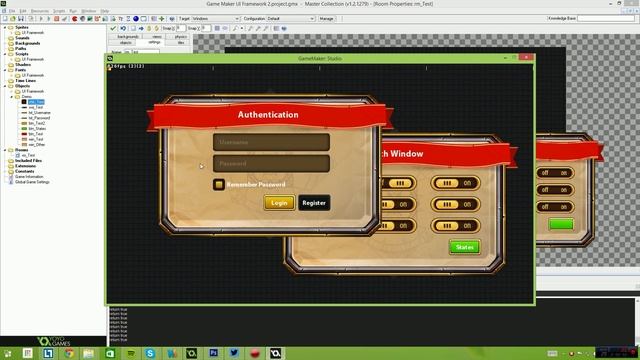
Task: Collapse the Demo subfolder
Action: pos(11,97)
